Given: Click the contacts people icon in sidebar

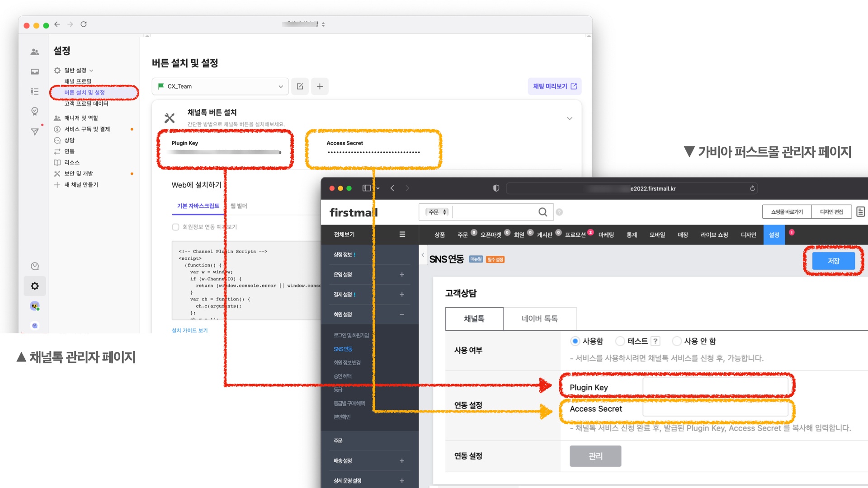Looking at the screenshot, I should (35, 52).
